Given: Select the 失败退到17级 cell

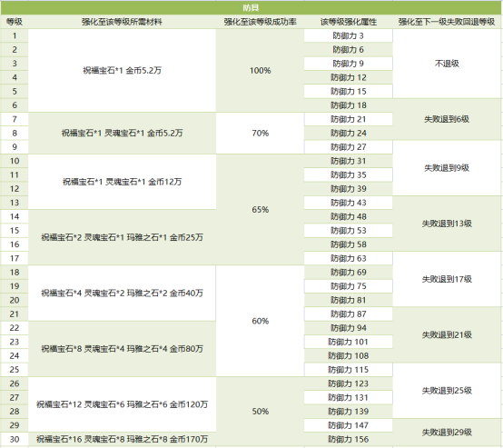Looking at the screenshot, I should tap(447, 279).
